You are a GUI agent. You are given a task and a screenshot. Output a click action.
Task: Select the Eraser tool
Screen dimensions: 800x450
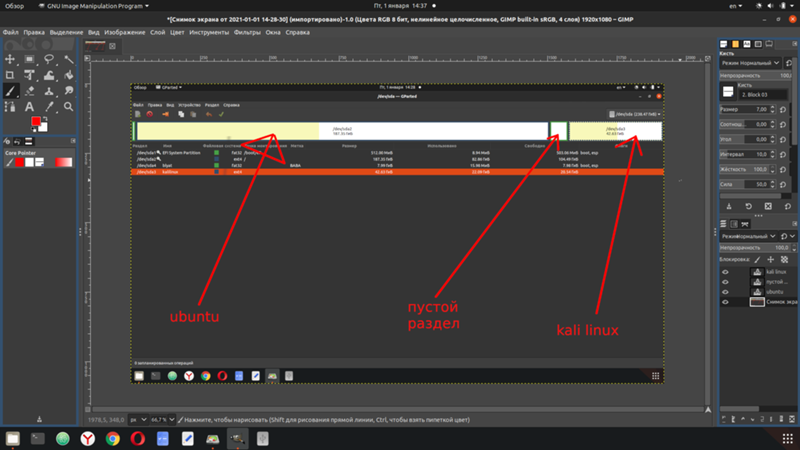tap(29, 91)
